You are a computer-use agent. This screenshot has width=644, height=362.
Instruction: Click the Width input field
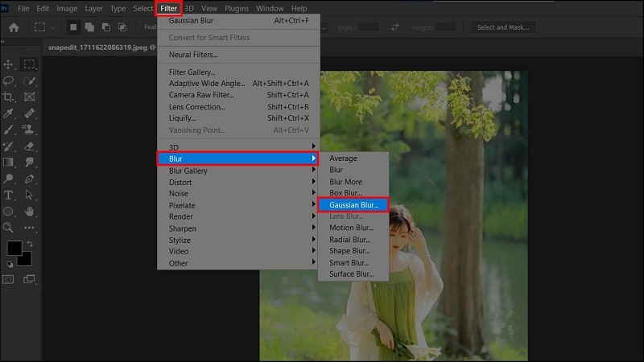[x=369, y=27]
